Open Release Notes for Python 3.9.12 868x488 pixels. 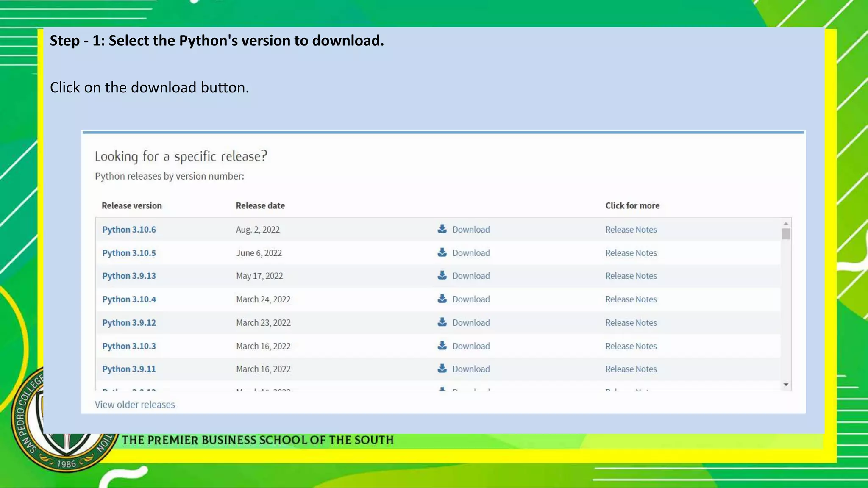(x=631, y=323)
